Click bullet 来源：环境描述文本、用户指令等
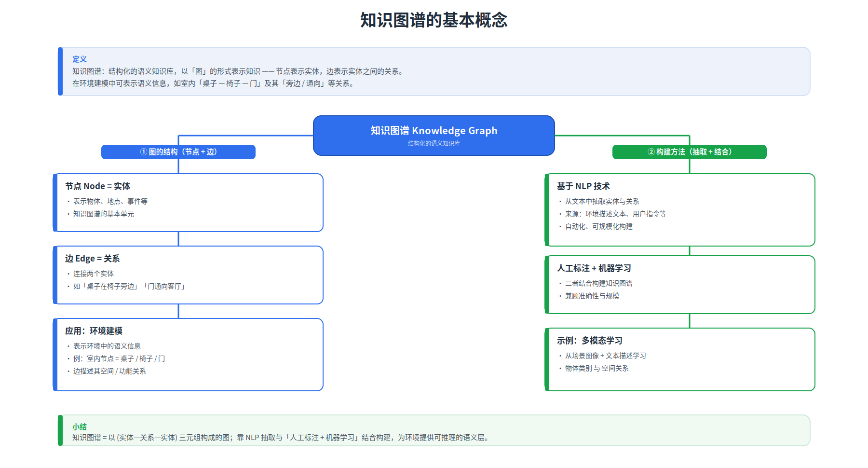 coord(616,214)
